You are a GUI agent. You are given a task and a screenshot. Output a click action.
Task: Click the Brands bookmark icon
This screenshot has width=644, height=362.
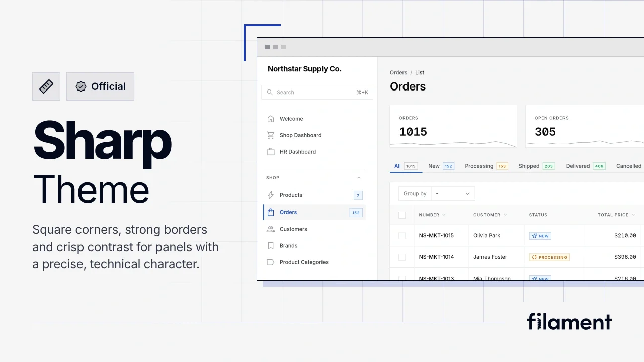pos(271,246)
